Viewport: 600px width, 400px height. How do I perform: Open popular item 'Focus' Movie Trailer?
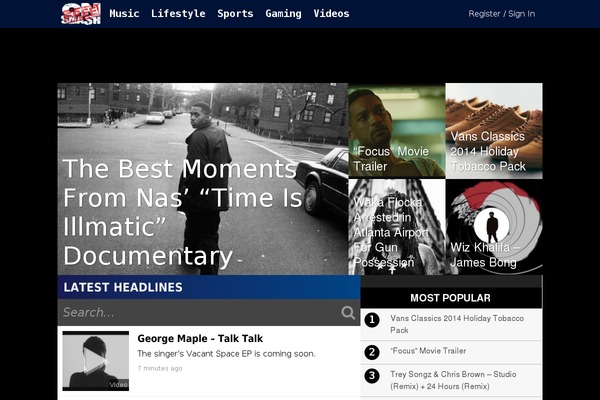coord(428,351)
